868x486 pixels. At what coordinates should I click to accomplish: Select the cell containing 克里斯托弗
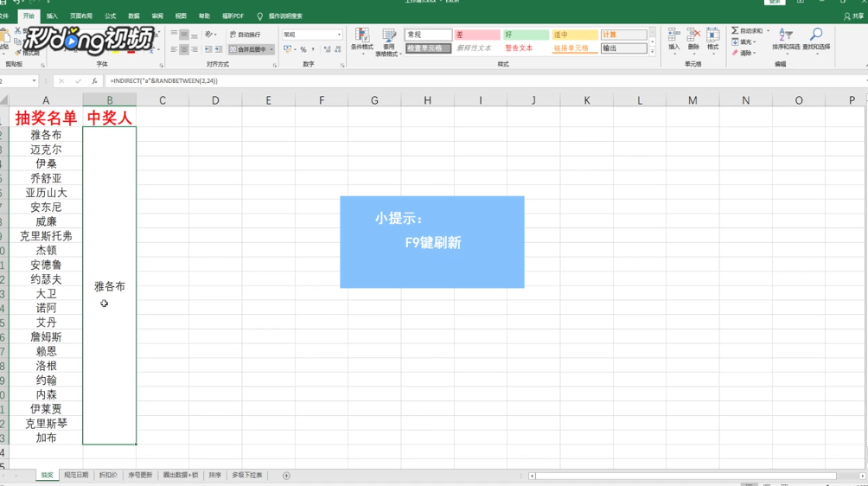tap(46, 236)
